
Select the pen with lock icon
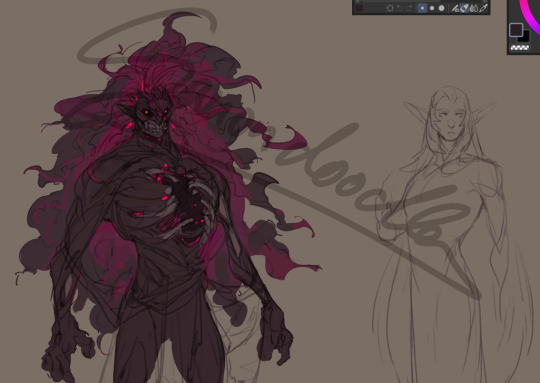(455, 8)
